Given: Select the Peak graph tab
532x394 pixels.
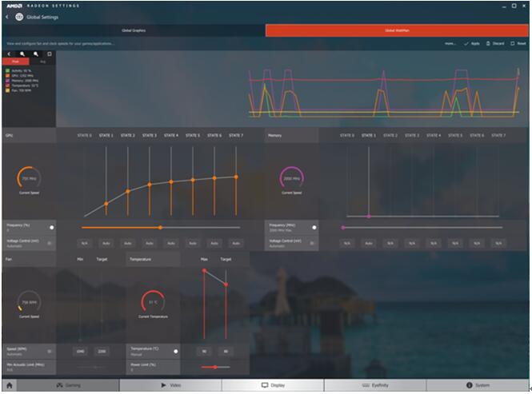Looking at the screenshot, I should 16,62.
